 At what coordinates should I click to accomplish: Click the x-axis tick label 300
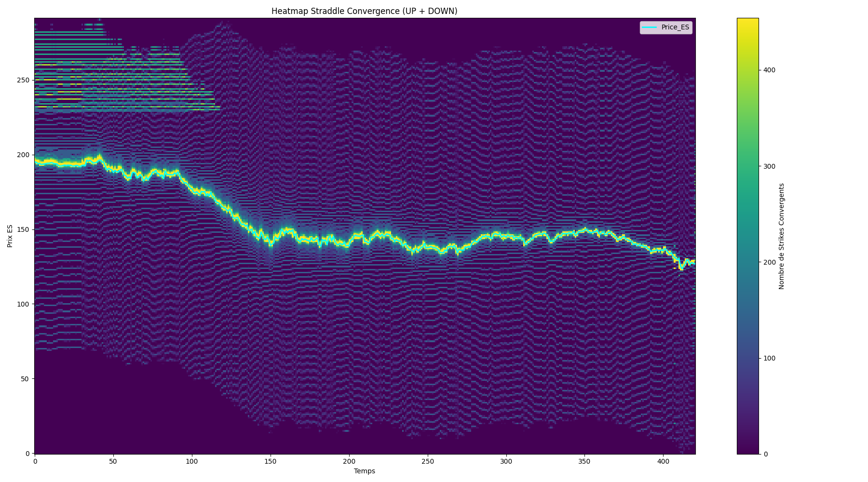(506, 461)
